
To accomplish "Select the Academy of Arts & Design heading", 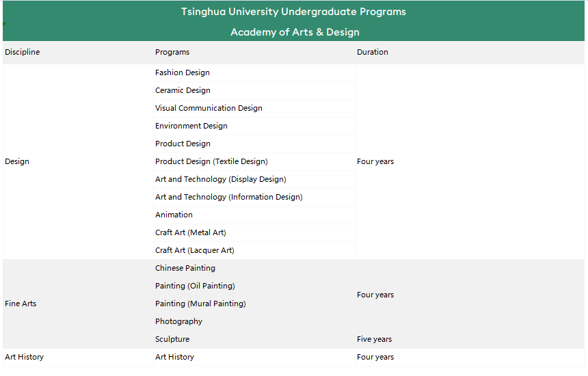I will coord(295,32).
